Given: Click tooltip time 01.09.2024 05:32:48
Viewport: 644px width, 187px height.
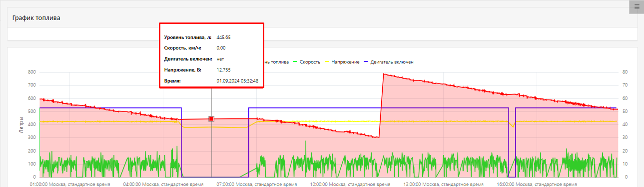Looking at the screenshot, I should coord(237,80).
